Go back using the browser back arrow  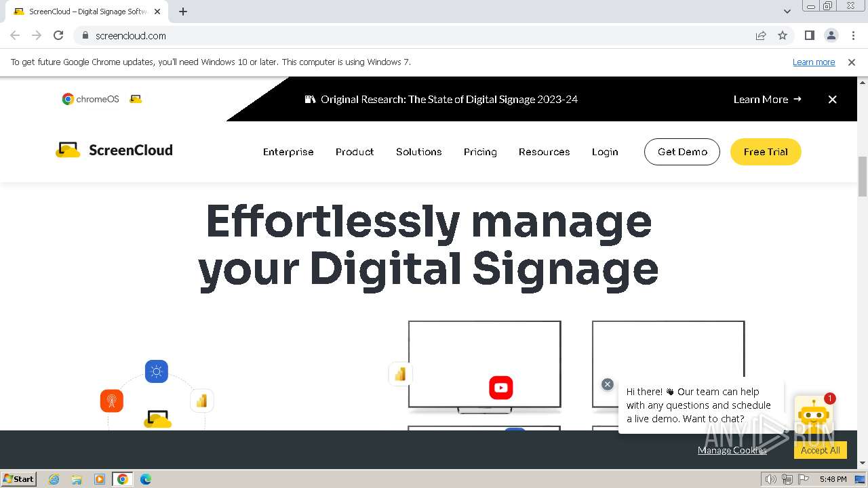click(x=15, y=35)
